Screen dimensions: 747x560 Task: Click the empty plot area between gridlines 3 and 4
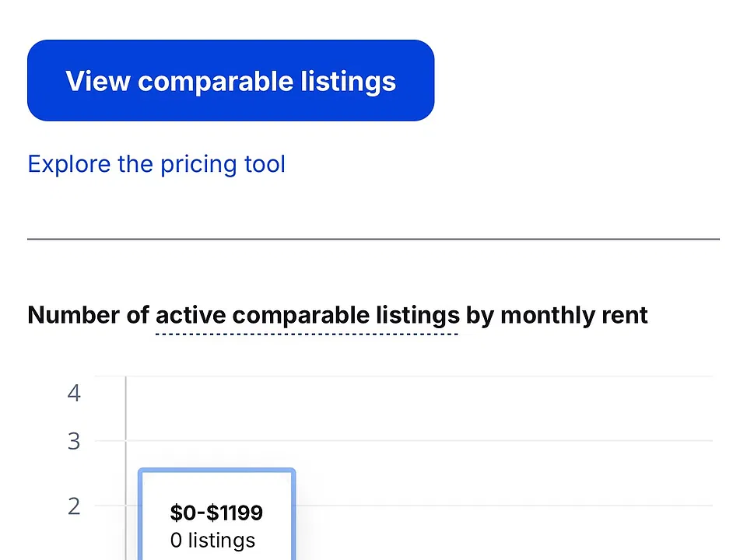coord(419,408)
